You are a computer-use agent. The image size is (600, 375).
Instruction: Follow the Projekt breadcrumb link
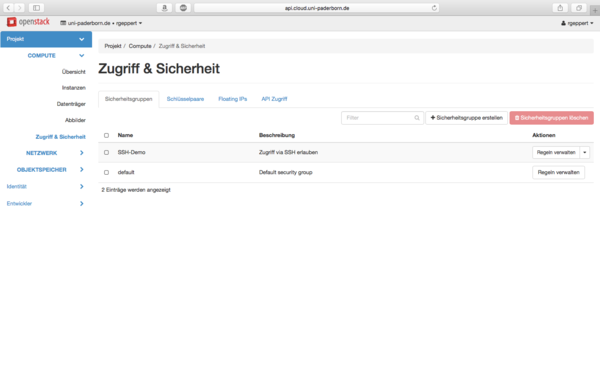(113, 46)
